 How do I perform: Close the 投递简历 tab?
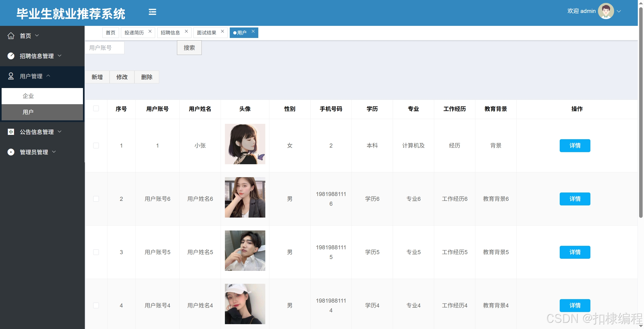click(x=150, y=31)
